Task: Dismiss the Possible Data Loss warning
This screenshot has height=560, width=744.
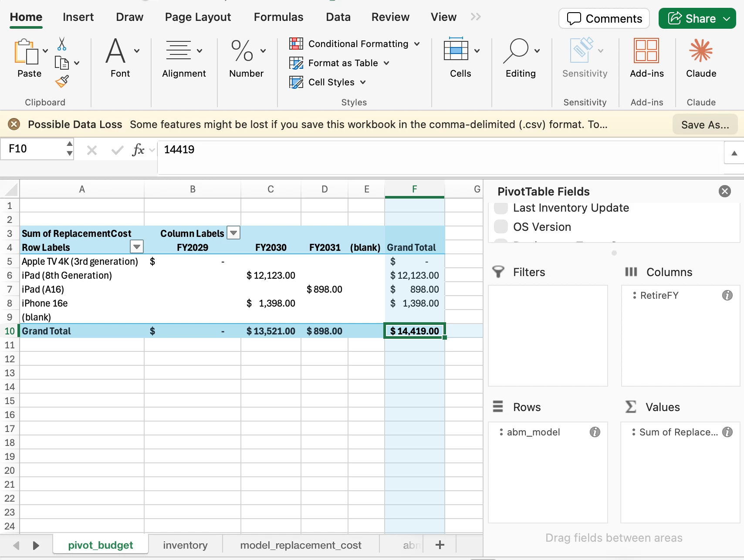Action: (x=14, y=125)
